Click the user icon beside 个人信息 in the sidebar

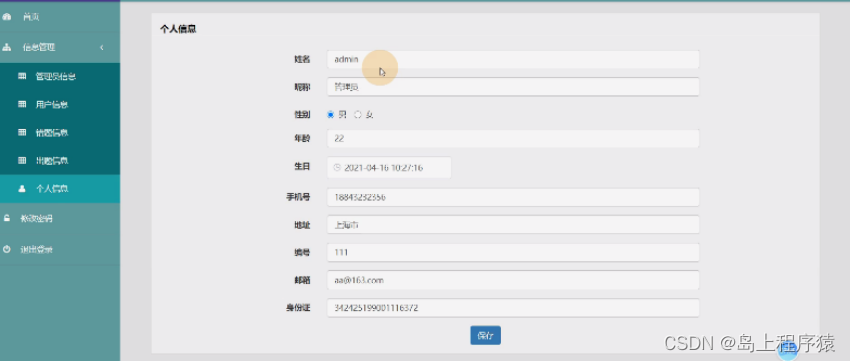pos(22,189)
